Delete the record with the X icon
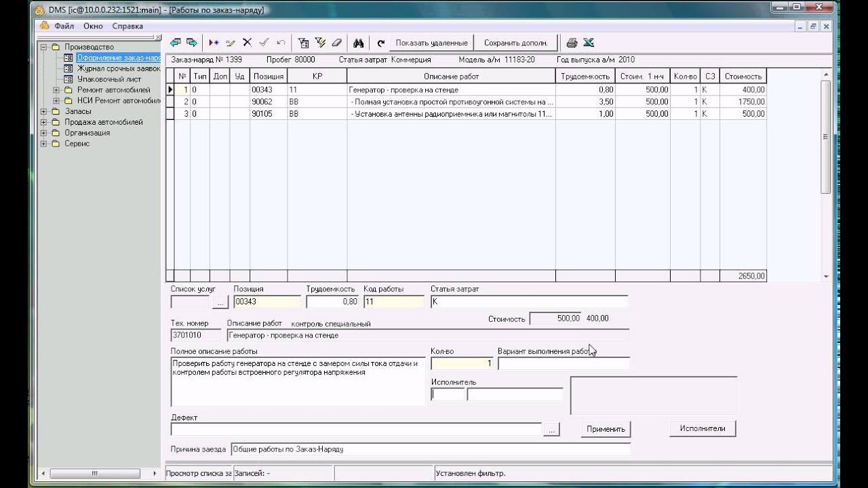Image resolution: width=868 pixels, height=488 pixels. [247, 43]
